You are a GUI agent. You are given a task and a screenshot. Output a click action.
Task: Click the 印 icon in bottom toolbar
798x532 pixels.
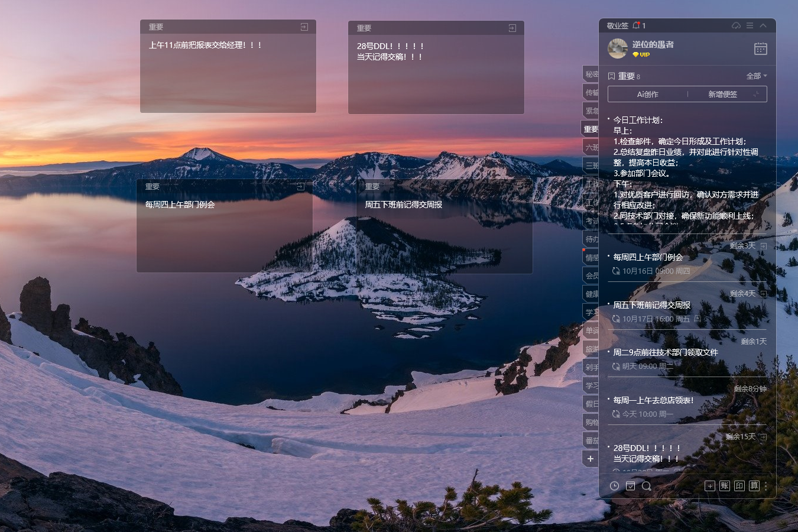pos(739,486)
